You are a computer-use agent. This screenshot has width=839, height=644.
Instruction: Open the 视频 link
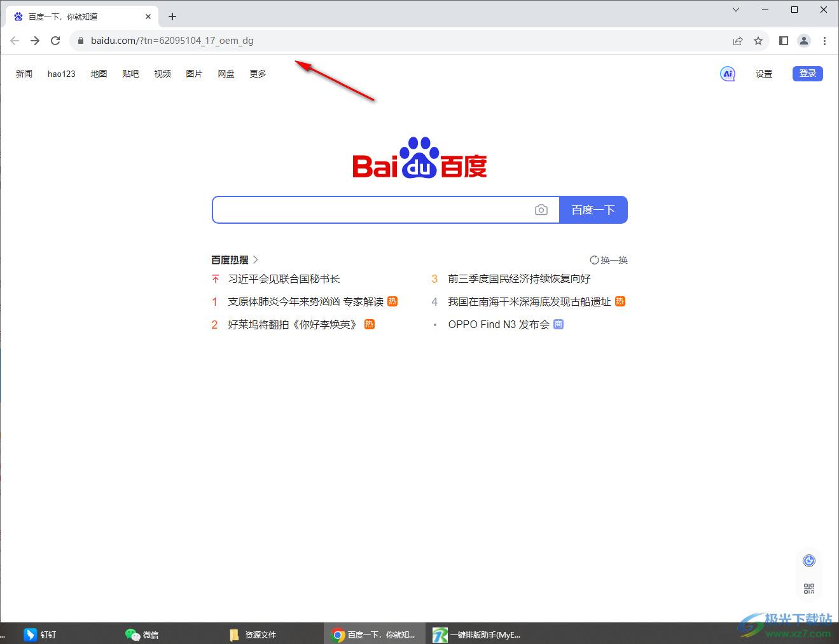coord(162,74)
